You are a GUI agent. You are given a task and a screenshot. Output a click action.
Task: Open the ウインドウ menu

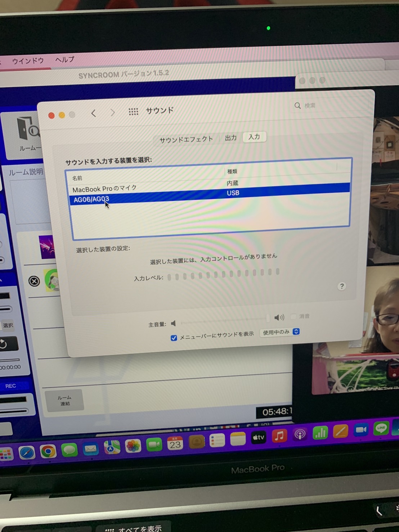[28, 61]
